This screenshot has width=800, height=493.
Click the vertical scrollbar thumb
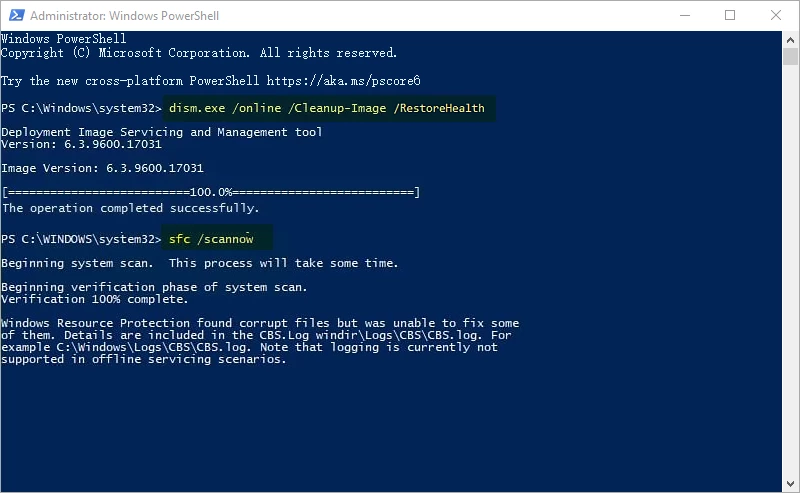pos(790,56)
